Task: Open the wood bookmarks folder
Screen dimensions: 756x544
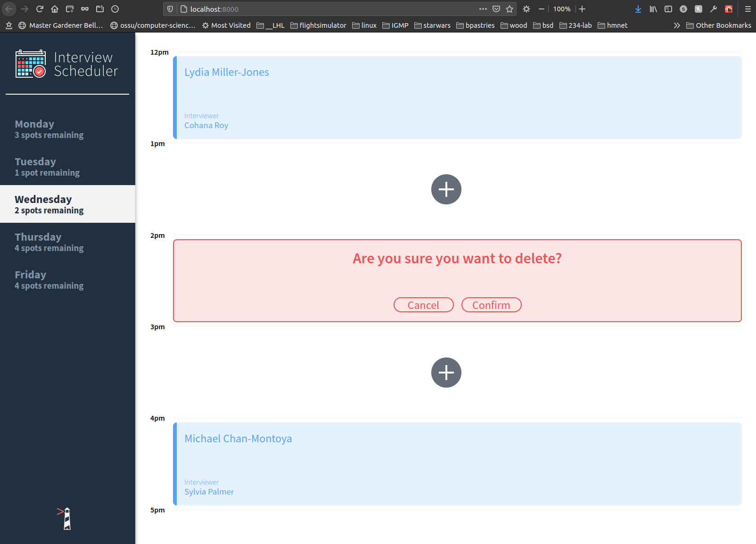Action: point(514,25)
